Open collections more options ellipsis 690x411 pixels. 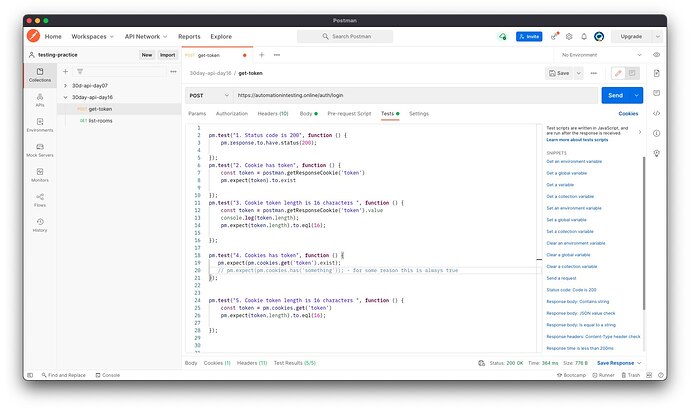coord(173,71)
